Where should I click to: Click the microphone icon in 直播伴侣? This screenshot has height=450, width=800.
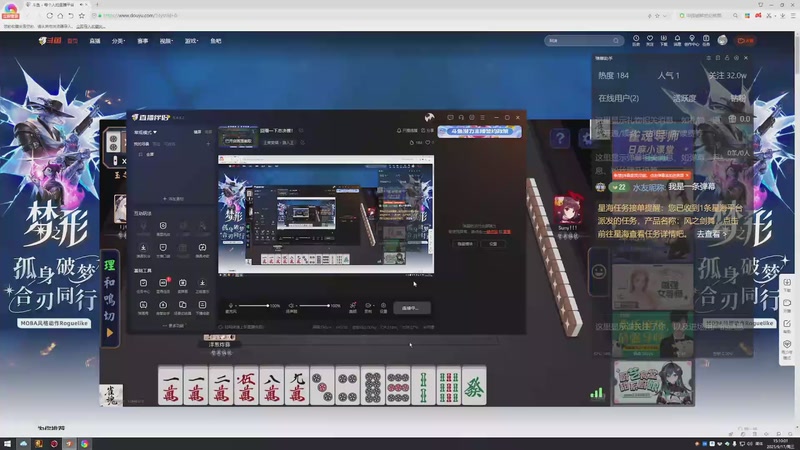coord(231,306)
